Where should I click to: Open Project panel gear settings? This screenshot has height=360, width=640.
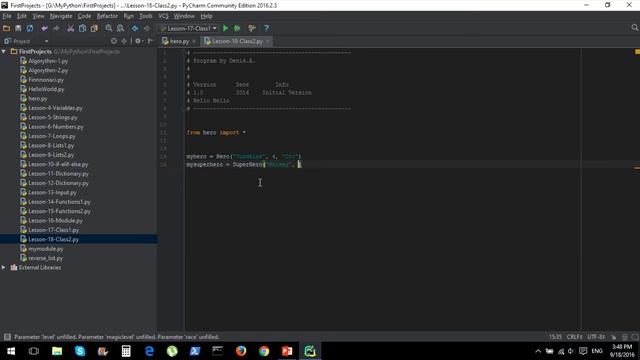(138, 41)
